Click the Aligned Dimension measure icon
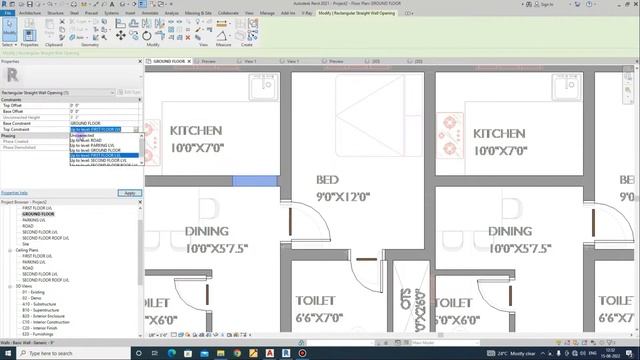 [x=222, y=23]
